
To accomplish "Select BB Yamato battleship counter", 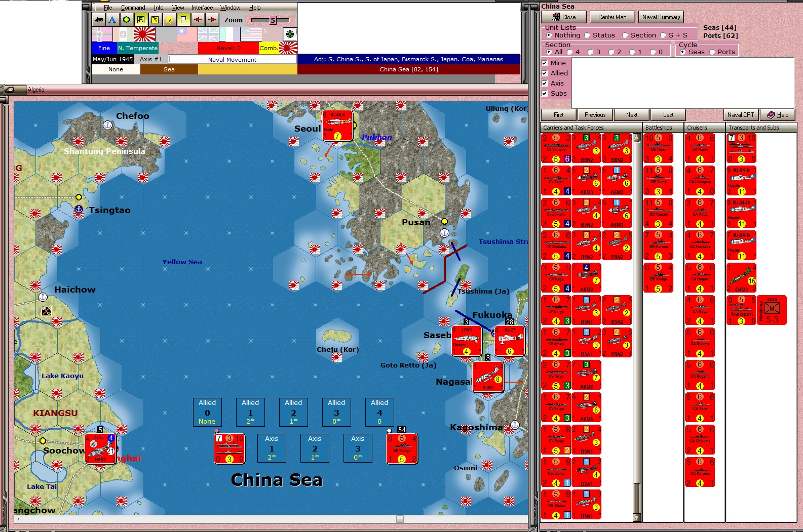I will [659, 214].
